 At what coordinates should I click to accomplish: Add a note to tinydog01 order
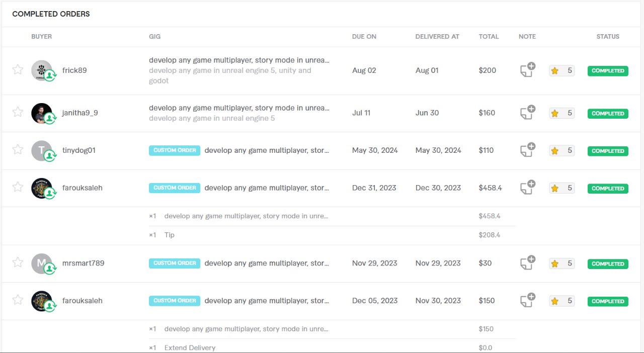[x=527, y=150]
